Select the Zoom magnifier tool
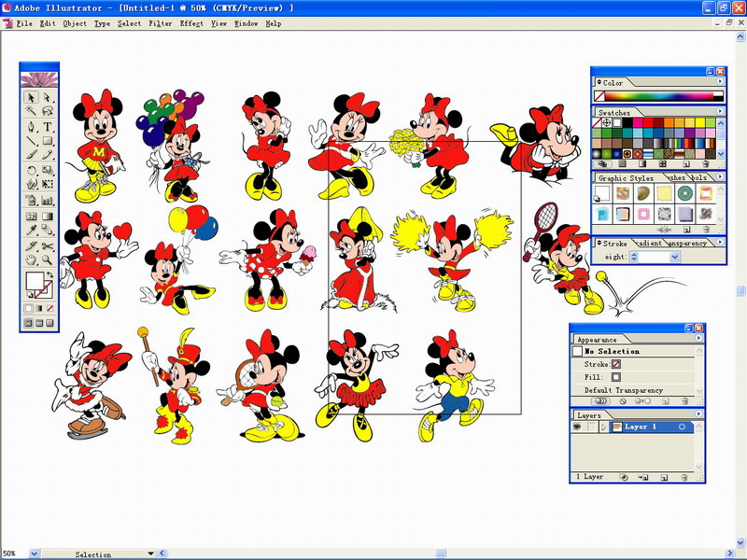This screenshot has height=560, width=747. (48, 260)
